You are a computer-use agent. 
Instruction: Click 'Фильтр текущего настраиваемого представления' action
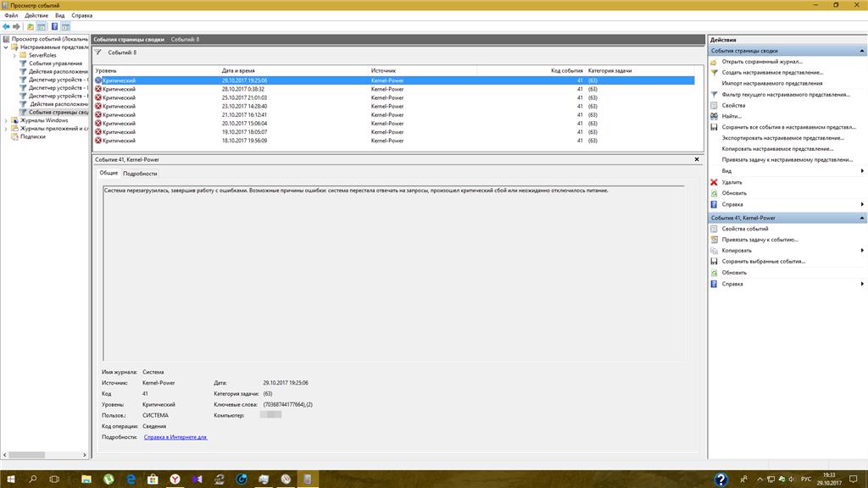(x=786, y=95)
